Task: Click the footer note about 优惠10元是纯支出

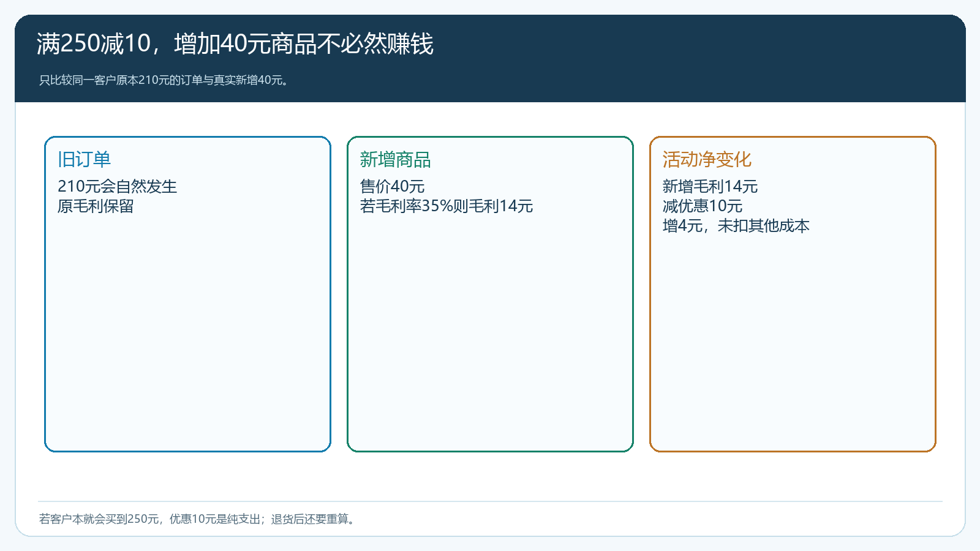Action: tap(197, 519)
